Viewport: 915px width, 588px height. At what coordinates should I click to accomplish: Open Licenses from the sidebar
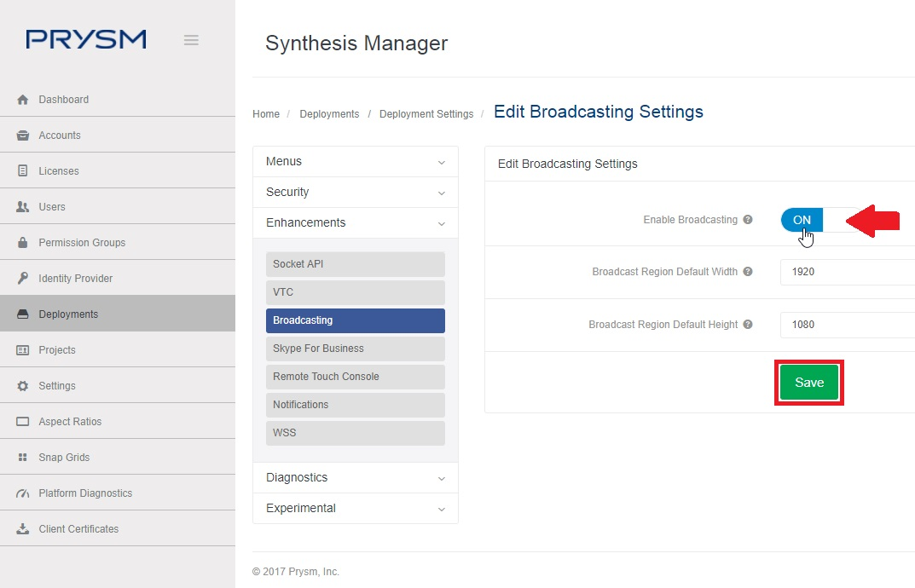click(118, 170)
